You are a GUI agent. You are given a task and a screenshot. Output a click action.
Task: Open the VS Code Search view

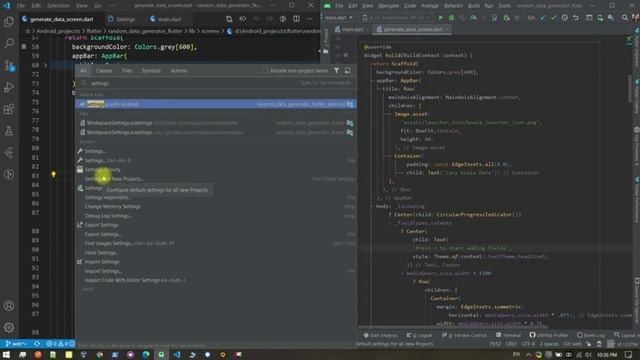9,43
